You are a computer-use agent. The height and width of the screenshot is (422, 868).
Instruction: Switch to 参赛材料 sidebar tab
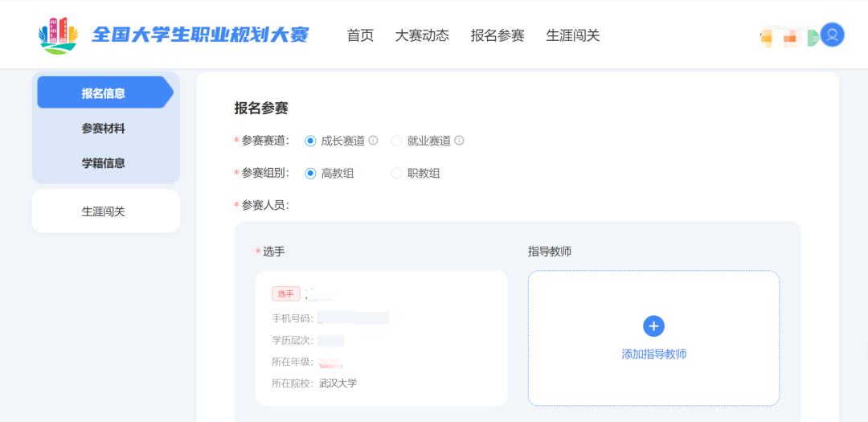tap(104, 129)
